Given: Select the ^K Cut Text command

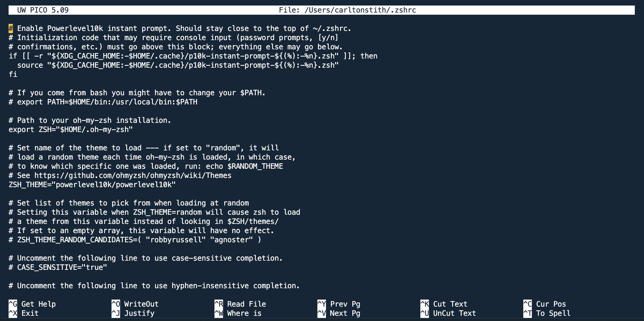Looking at the screenshot, I should [x=444, y=304].
